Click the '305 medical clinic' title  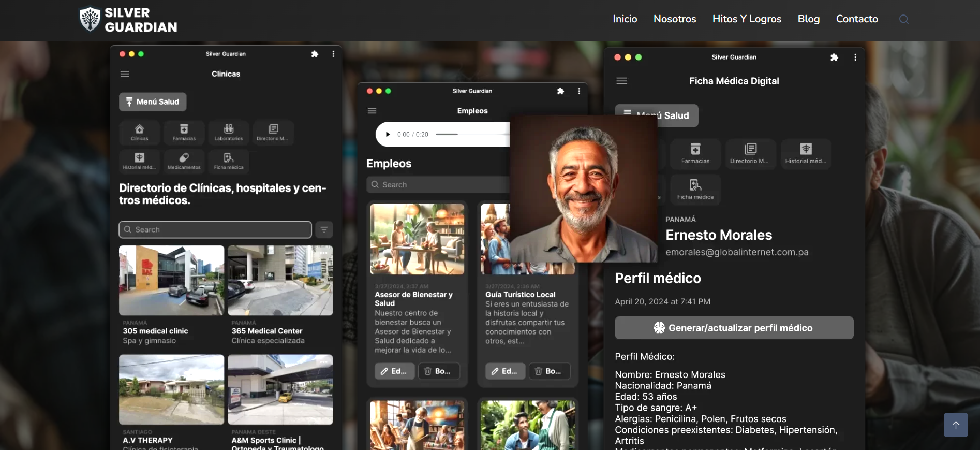click(155, 331)
